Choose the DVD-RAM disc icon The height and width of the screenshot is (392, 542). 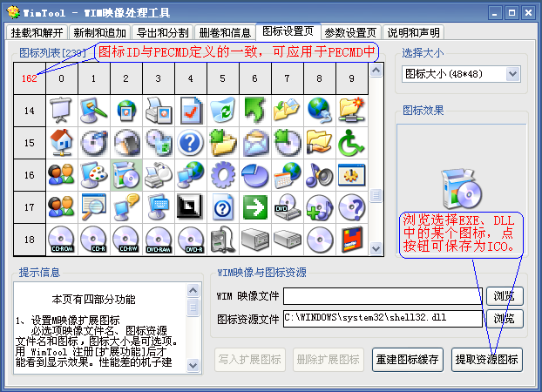[x=159, y=240]
